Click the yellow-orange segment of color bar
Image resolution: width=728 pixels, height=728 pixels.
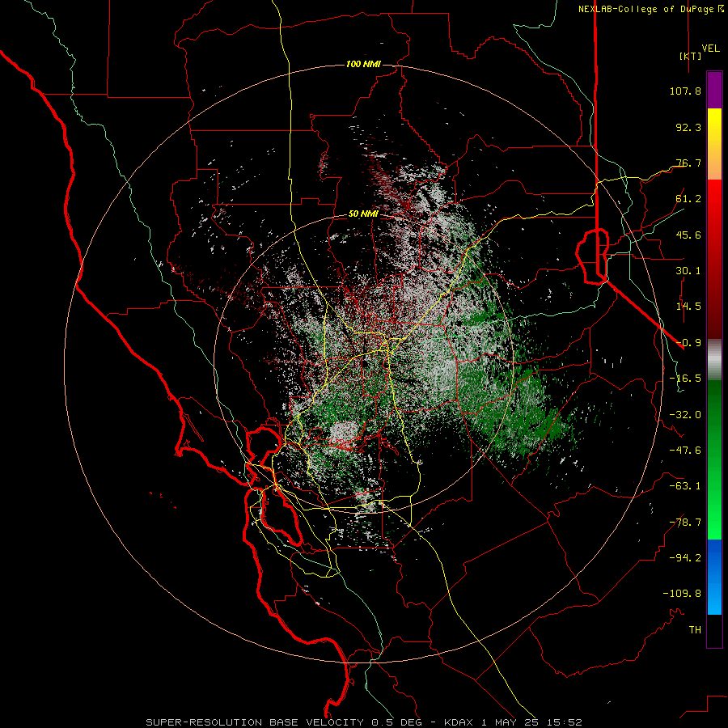(x=714, y=144)
